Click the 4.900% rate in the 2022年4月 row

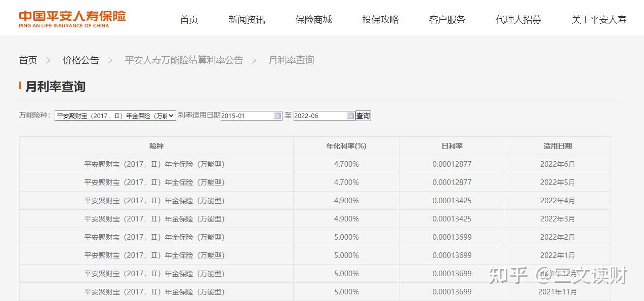pos(346,201)
